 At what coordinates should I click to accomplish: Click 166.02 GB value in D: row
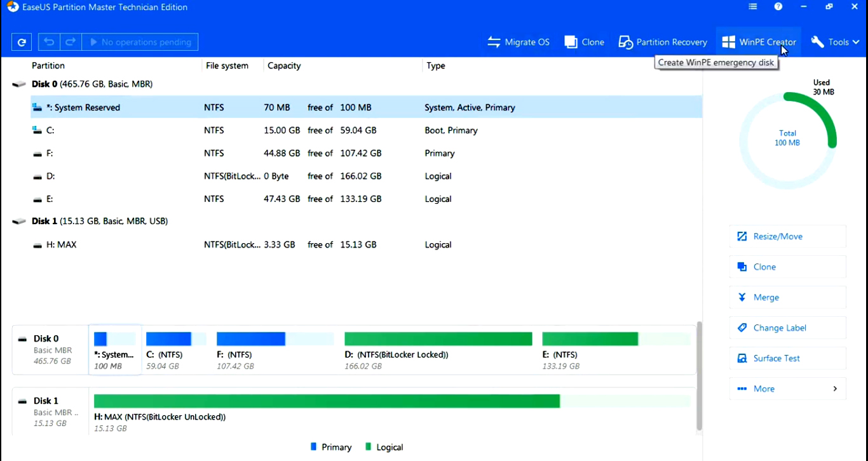pyautogui.click(x=361, y=176)
